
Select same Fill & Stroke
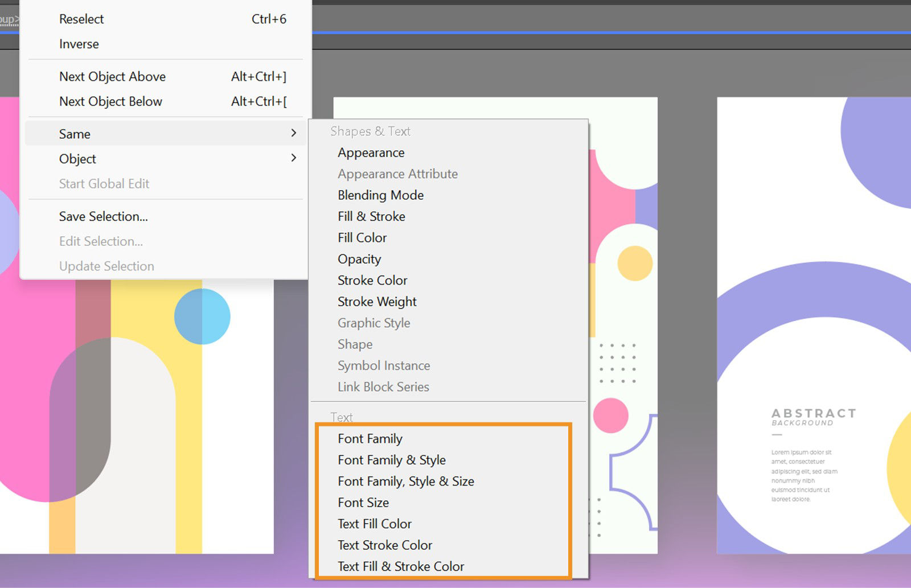(371, 216)
